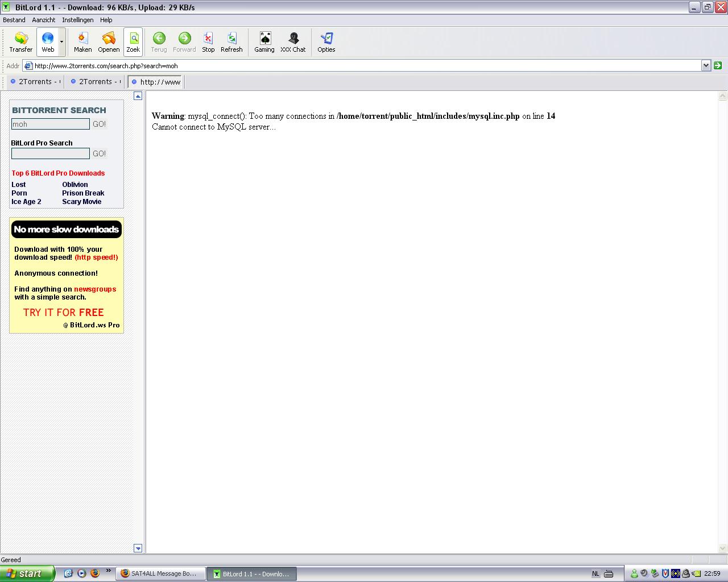Click the green Go arrow beside address bar
Screen dimensions: 728x582
tap(718, 65)
